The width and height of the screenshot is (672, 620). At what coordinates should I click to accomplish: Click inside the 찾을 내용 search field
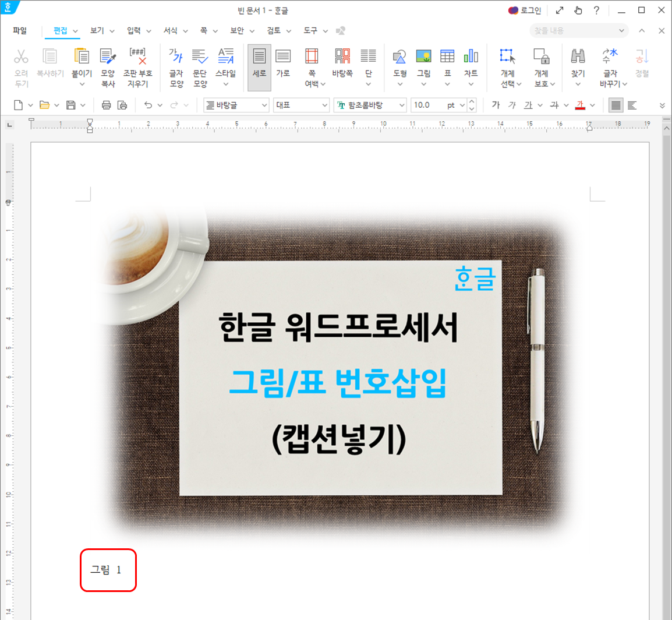(x=574, y=30)
